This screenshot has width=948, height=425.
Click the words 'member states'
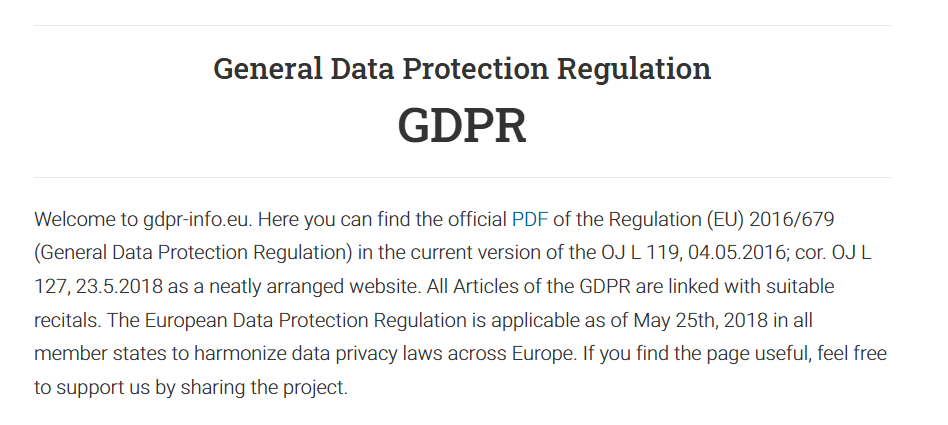point(100,354)
